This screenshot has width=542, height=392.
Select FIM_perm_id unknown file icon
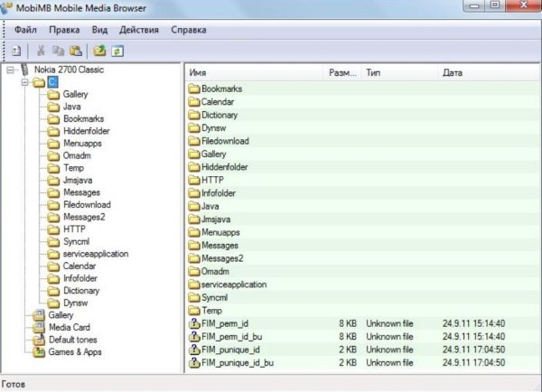194,323
